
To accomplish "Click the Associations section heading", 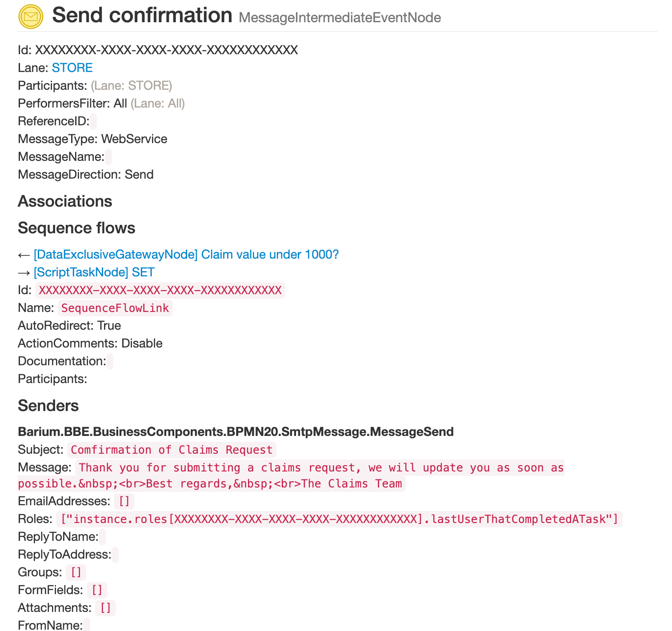I will tap(65, 201).
